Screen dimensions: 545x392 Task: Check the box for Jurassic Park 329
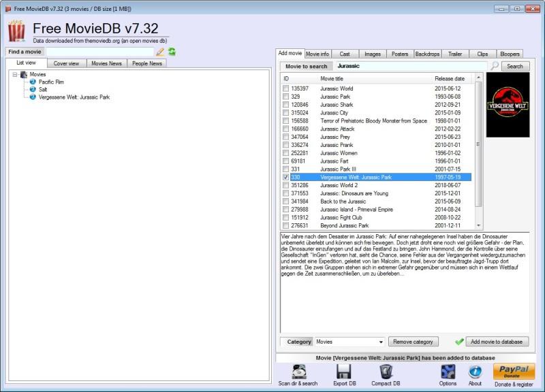(285, 97)
